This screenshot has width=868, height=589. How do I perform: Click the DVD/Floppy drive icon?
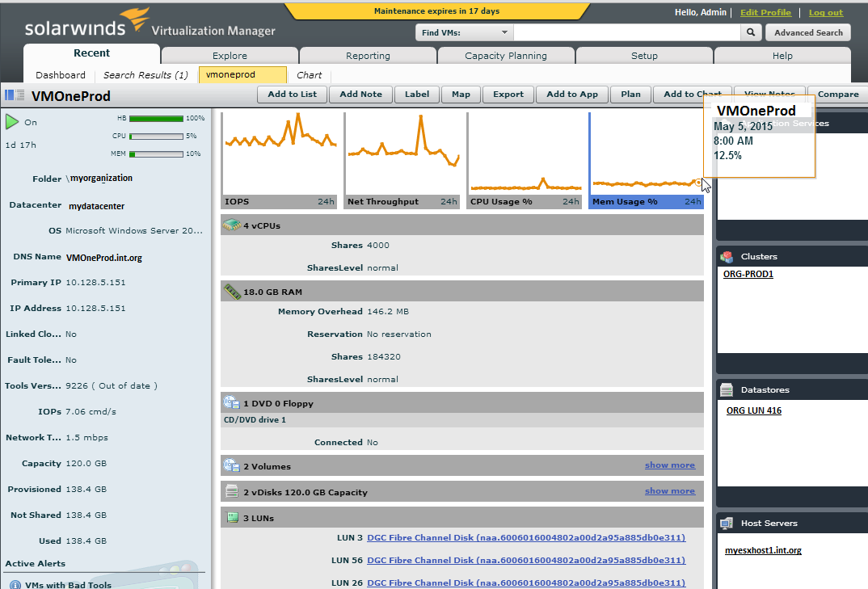point(231,403)
